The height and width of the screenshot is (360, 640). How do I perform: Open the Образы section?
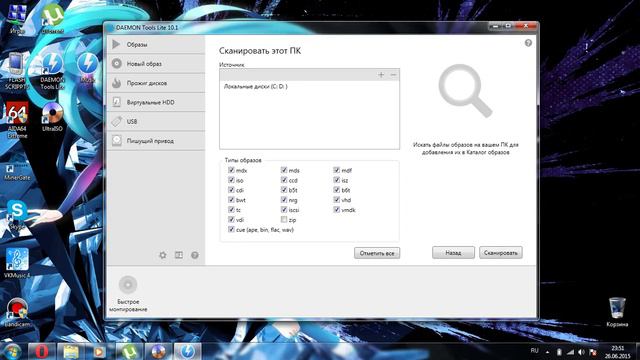click(x=156, y=44)
